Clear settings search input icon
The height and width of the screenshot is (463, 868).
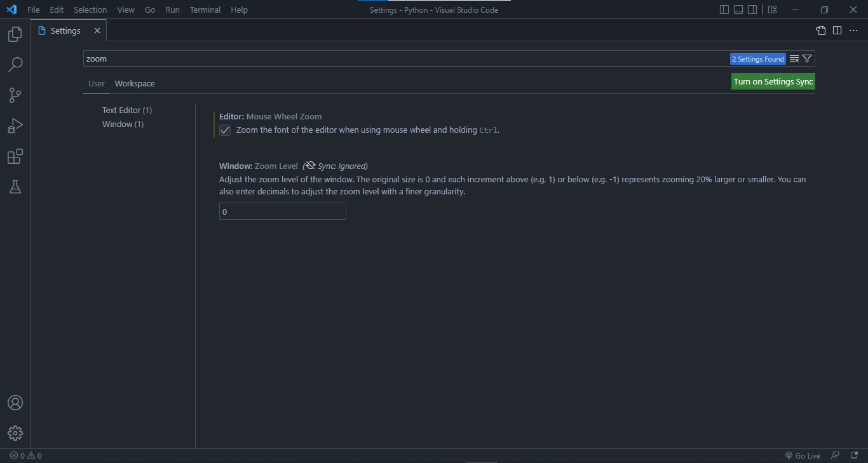tap(794, 58)
